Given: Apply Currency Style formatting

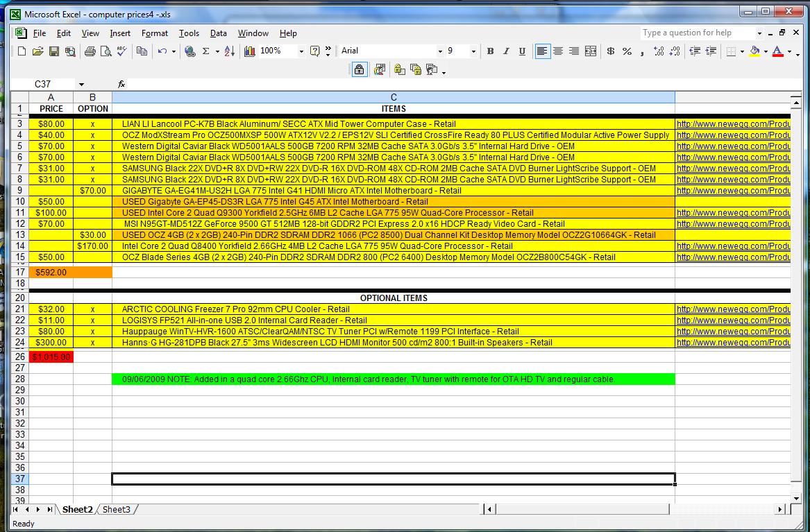Looking at the screenshot, I should (611, 51).
